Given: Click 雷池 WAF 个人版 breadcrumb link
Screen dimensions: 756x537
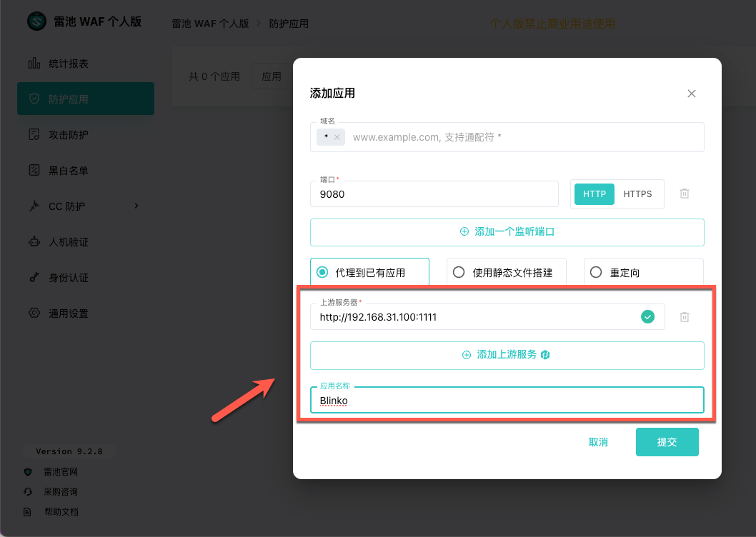Looking at the screenshot, I should [210, 24].
